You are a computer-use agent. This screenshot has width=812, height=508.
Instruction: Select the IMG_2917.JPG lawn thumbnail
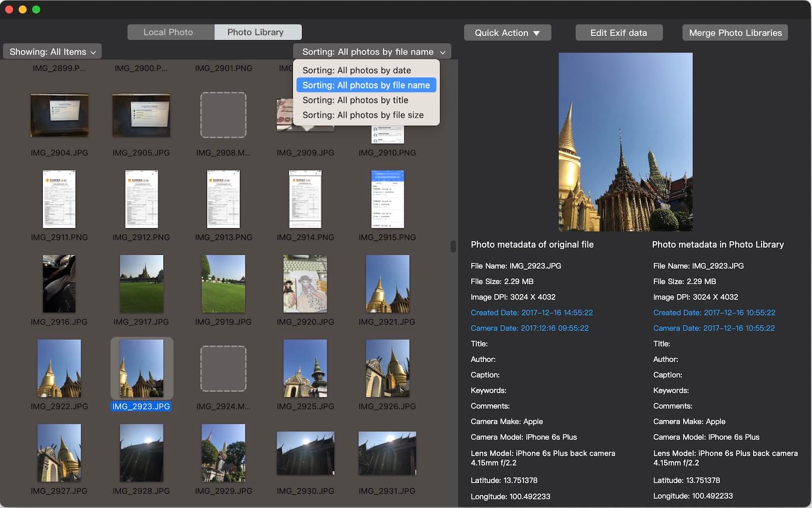click(x=141, y=284)
